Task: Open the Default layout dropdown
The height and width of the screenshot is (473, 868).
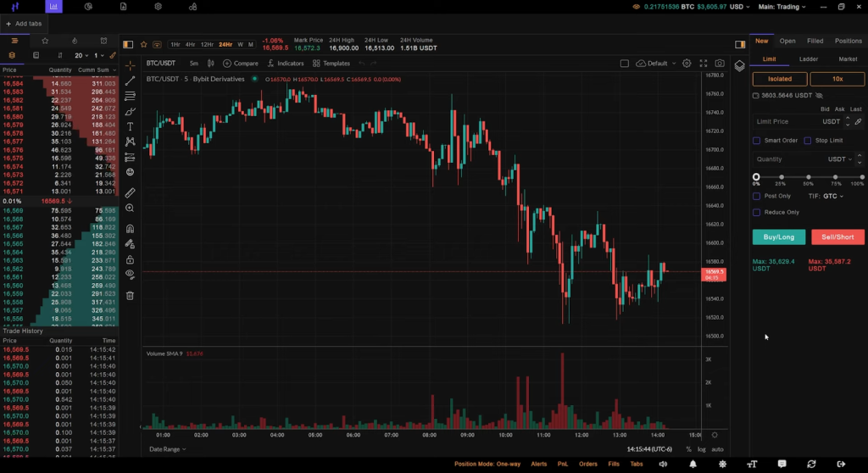Action: tap(657, 63)
